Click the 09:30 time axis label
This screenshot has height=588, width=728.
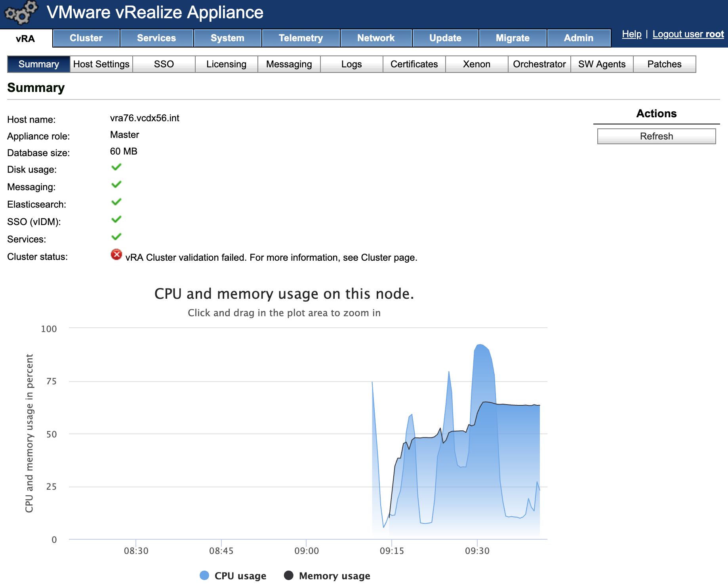point(477,551)
